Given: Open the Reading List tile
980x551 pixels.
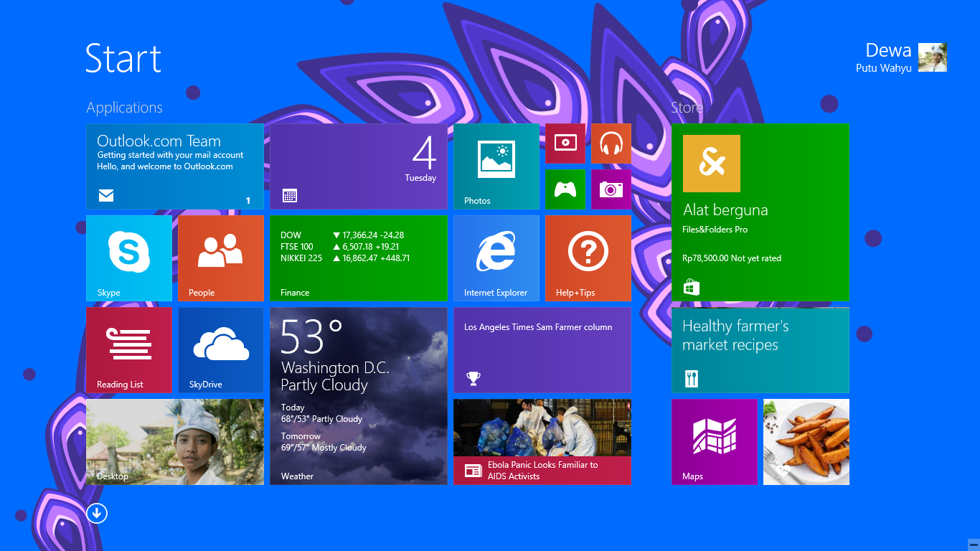Looking at the screenshot, I should [x=129, y=350].
